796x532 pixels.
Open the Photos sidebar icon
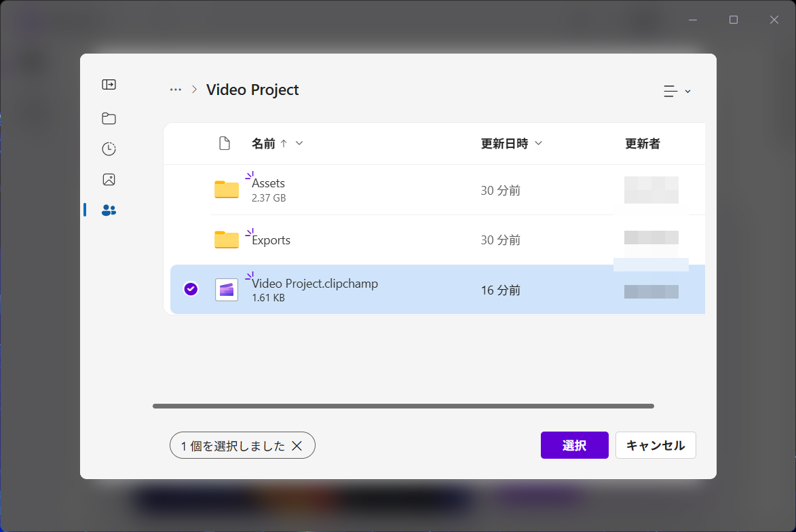(x=109, y=179)
